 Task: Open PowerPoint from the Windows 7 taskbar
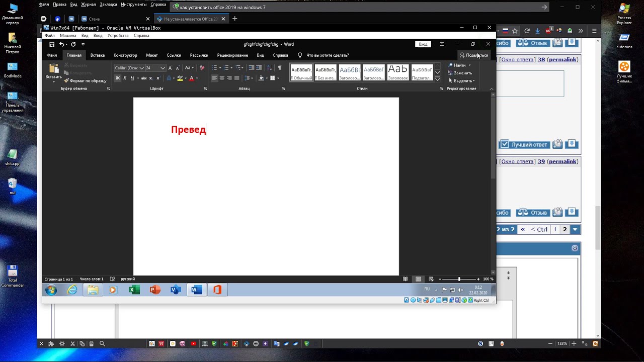click(x=155, y=290)
